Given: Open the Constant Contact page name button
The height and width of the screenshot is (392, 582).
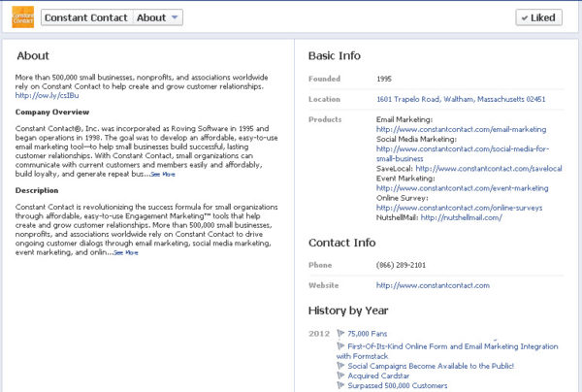Looking at the screenshot, I should coord(86,17).
